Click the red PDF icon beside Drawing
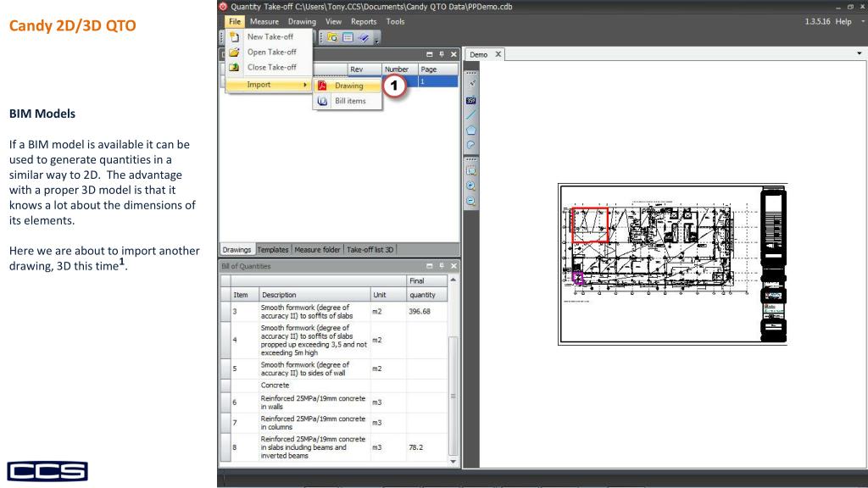This screenshot has height=488, width=868. click(322, 86)
